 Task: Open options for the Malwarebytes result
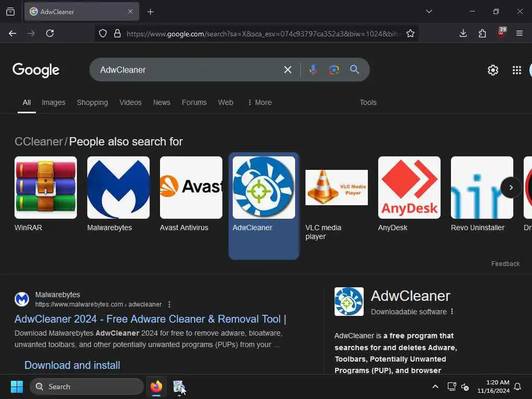169,304
